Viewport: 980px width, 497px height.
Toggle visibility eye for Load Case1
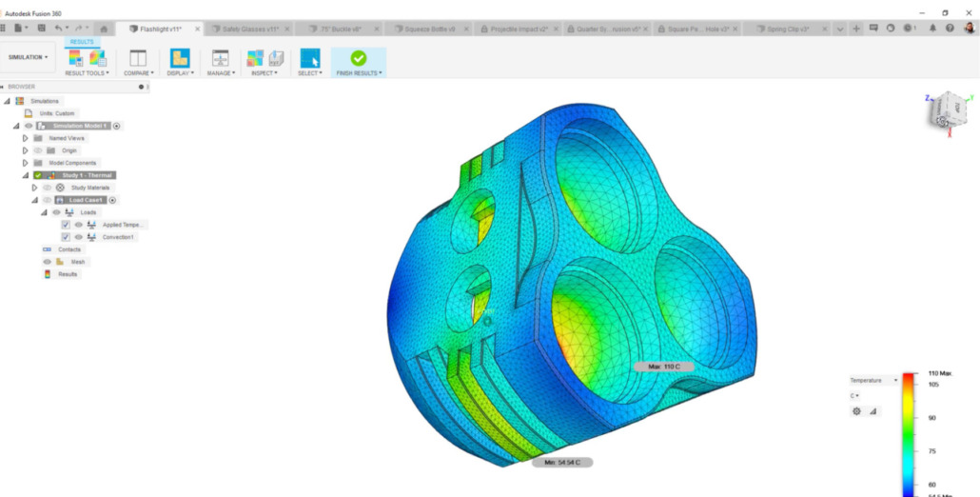pyautogui.click(x=47, y=200)
